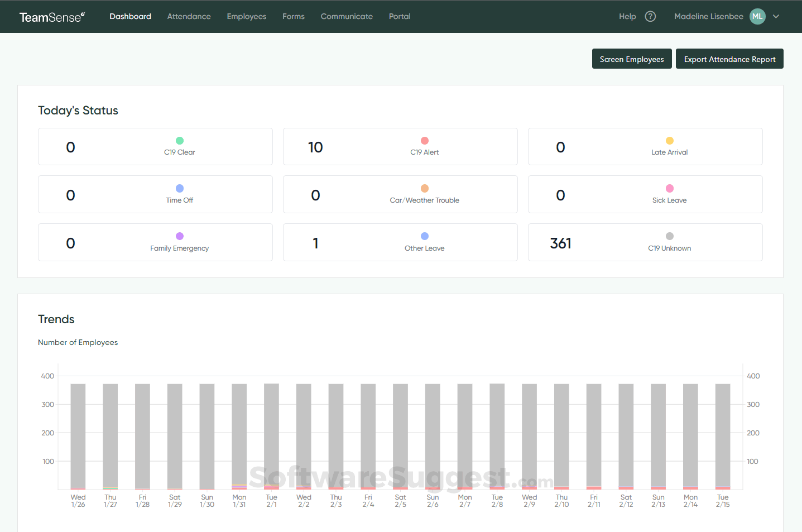Click the Screen Employees button
The width and height of the screenshot is (802, 532).
632,59
